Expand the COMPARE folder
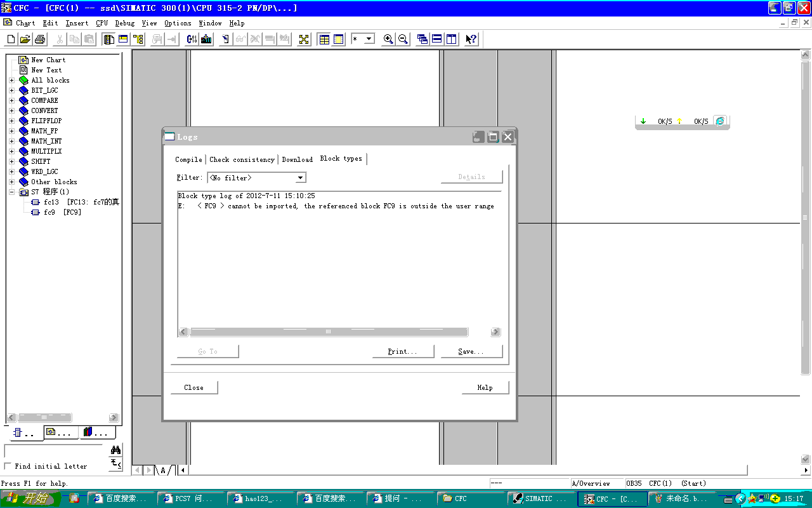The height and width of the screenshot is (508, 812). [11, 100]
